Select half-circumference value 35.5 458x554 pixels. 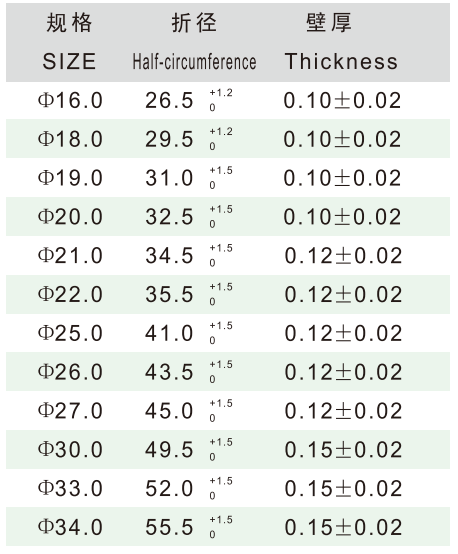point(169,295)
